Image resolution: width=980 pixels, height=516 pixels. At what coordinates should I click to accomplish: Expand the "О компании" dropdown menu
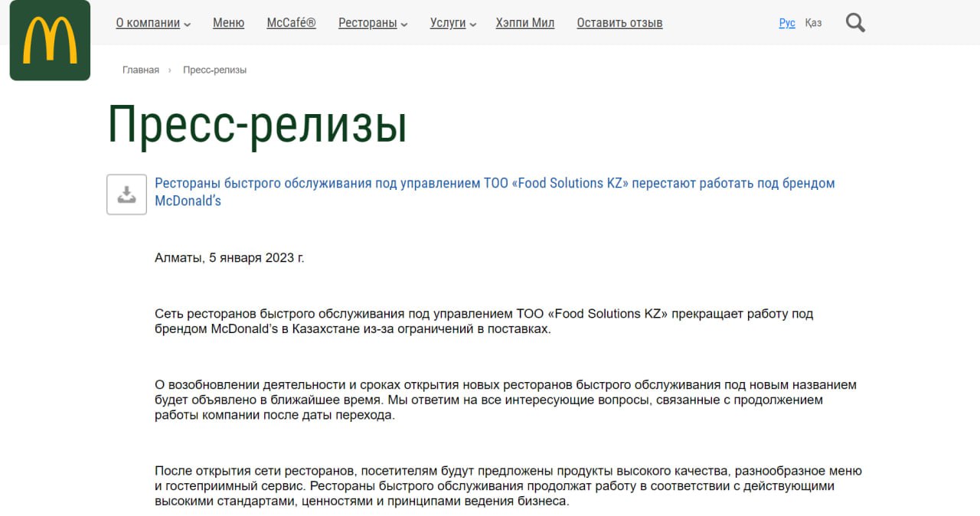coord(153,23)
